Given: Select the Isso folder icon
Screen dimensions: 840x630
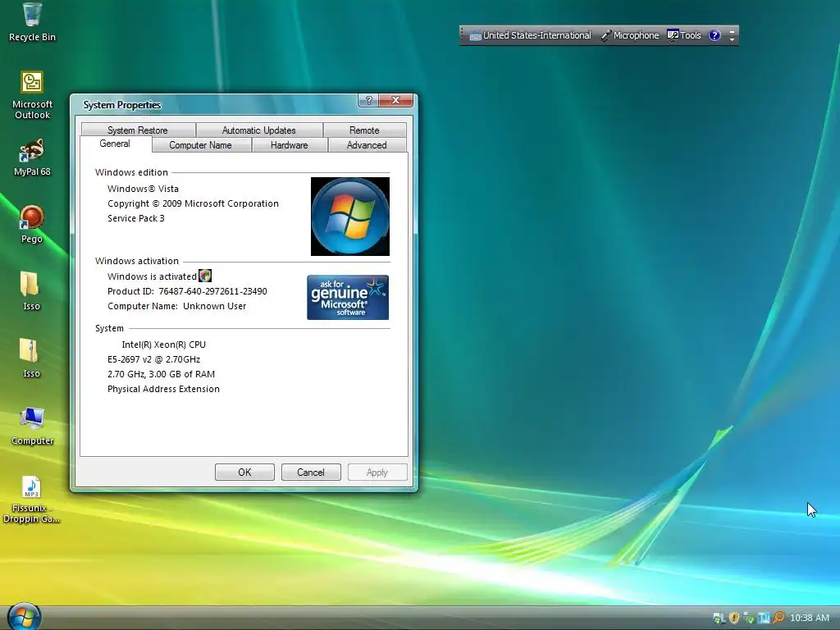Looking at the screenshot, I should pyautogui.click(x=31, y=291).
